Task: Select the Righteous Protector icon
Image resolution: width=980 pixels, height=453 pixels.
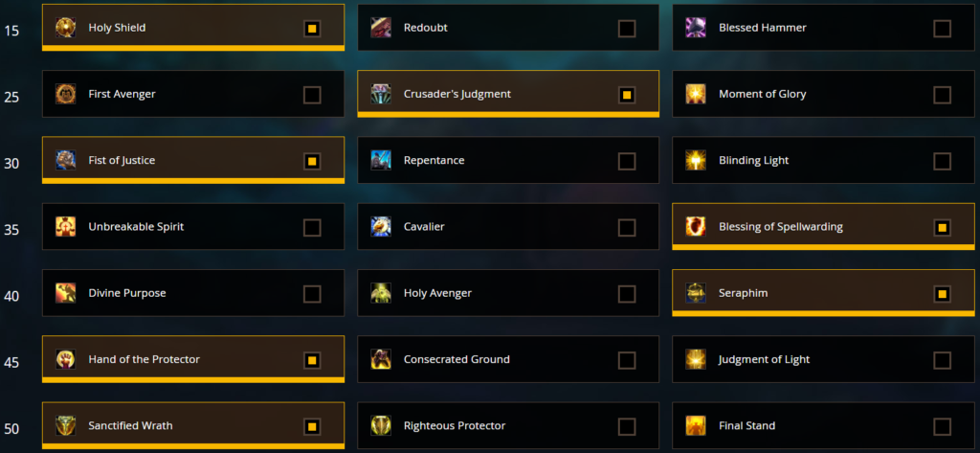Action: click(x=381, y=425)
